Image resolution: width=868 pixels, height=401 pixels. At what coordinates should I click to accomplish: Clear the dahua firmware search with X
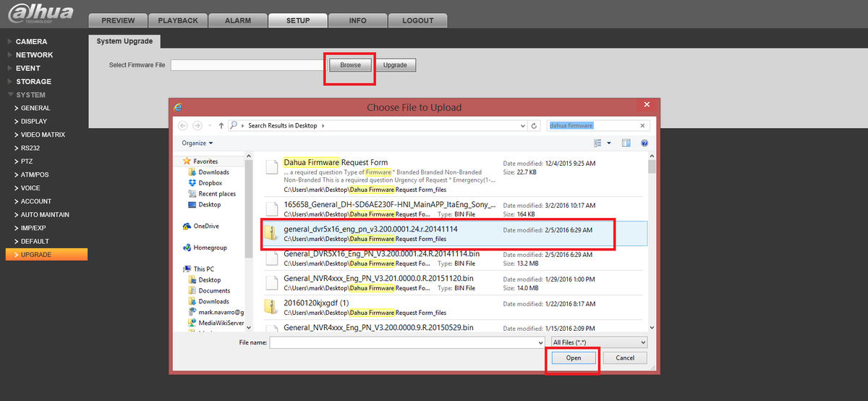[x=643, y=125]
